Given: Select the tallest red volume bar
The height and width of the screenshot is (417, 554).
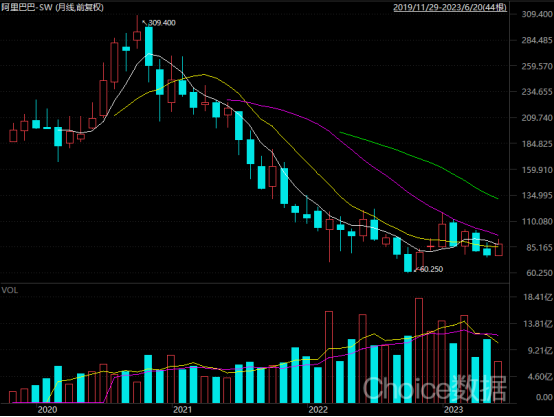Looking at the screenshot, I should [419, 351].
